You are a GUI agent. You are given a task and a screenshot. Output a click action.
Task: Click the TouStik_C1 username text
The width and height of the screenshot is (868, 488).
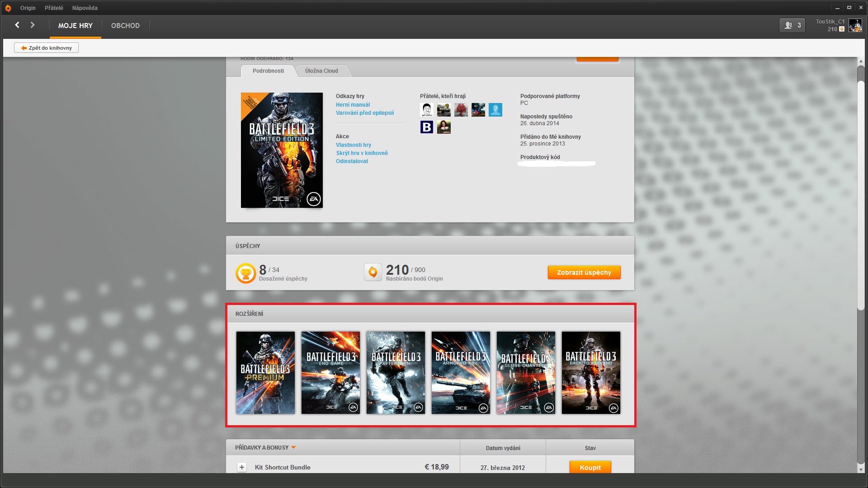click(830, 22)
